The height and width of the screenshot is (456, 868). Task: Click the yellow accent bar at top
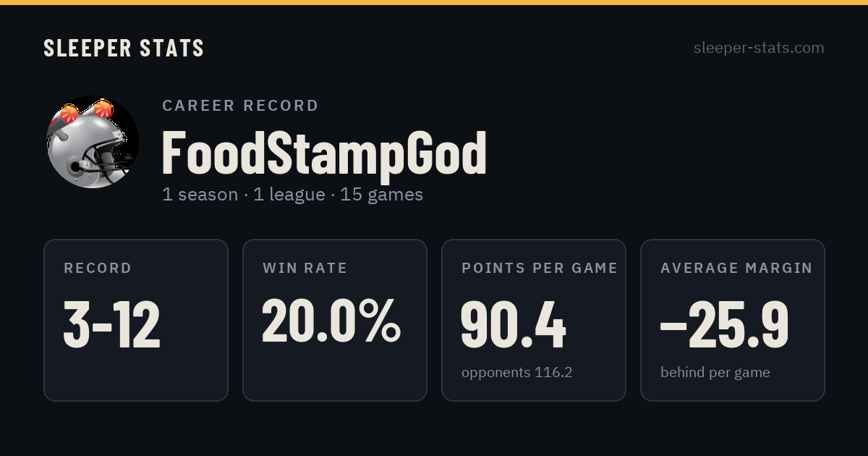[434, 2]
